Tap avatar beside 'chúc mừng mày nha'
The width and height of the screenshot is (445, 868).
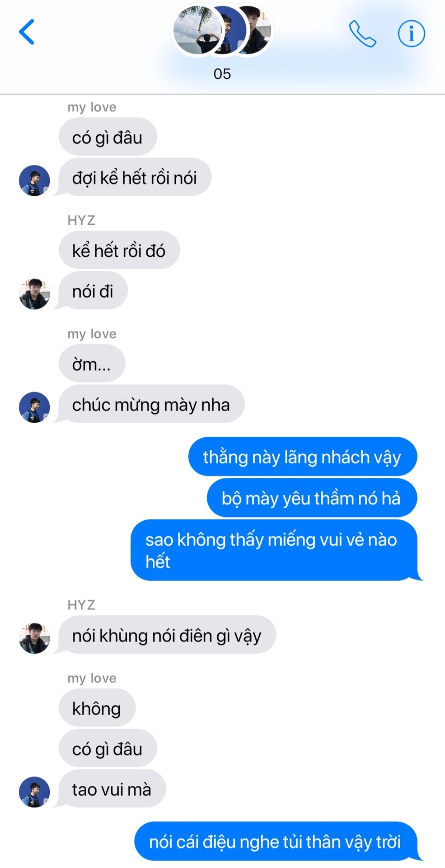coord(34,407)
